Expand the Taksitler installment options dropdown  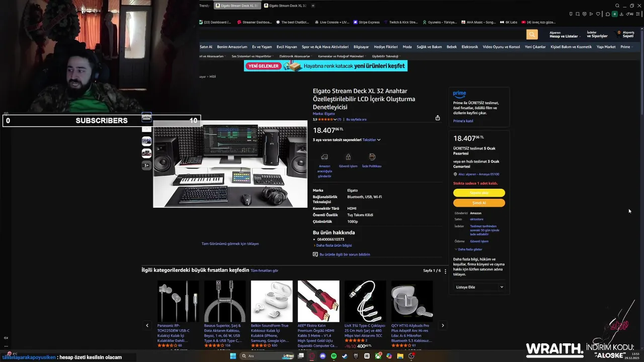pos(372,140)
